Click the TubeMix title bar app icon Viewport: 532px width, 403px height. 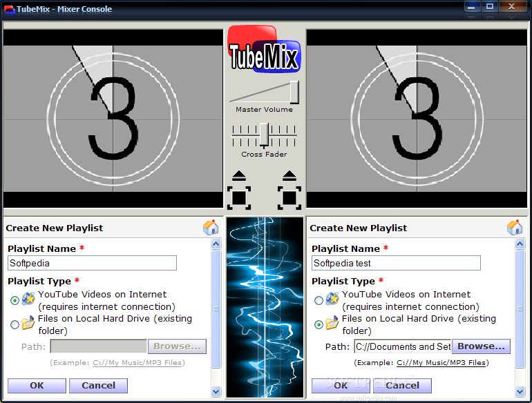coord(9,9)
